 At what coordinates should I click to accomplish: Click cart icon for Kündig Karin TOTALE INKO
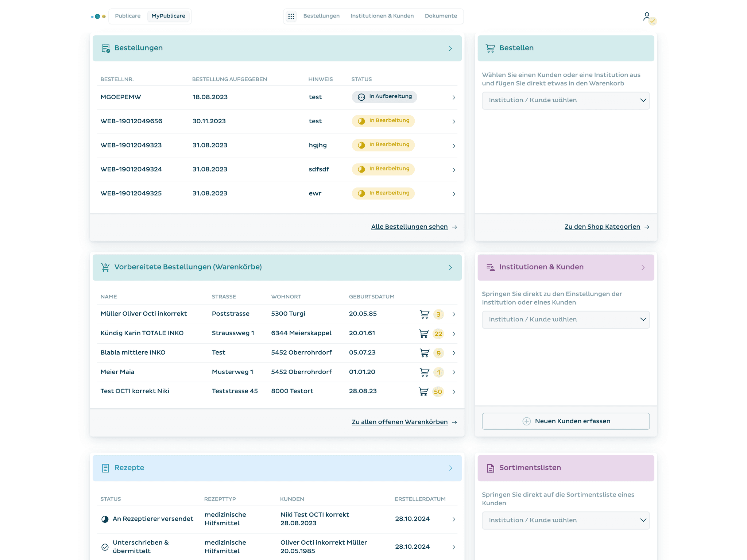tap(424, 333)
